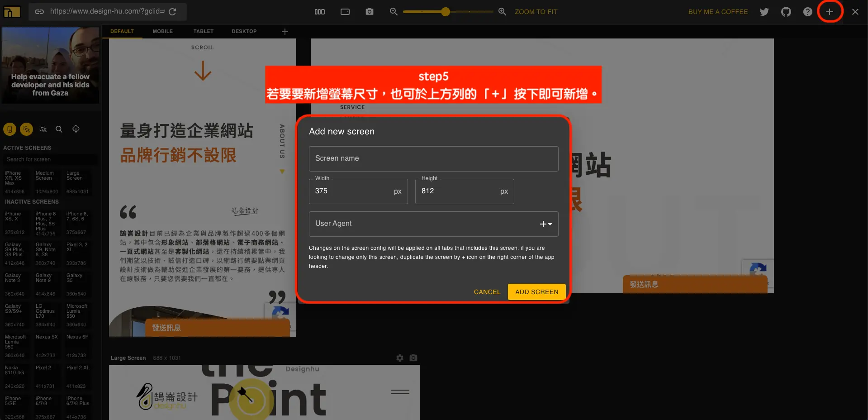Open Large Screen settings gear
The width and height of the screenshot is (868, 420).
pyautogui.click(x=400, y=358)
